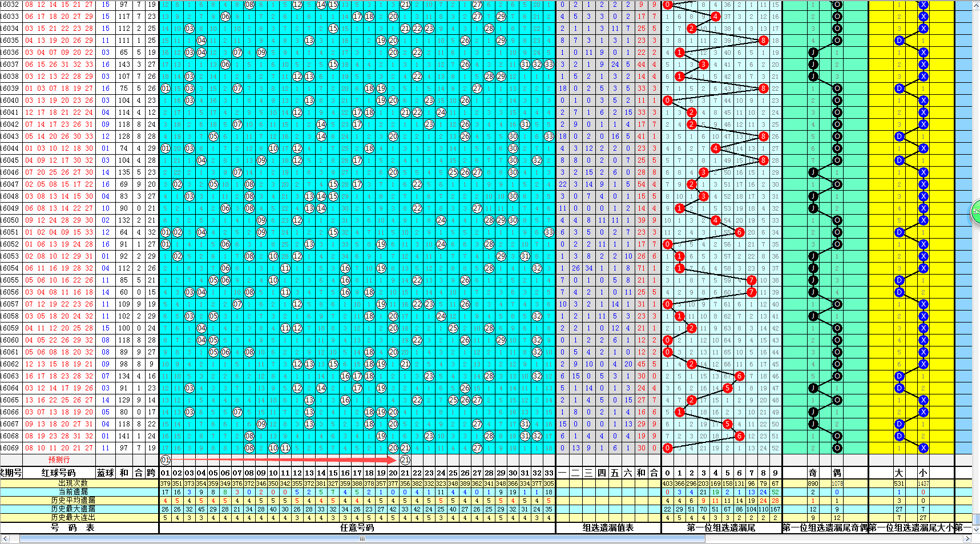Click the circled 01 in the prediction row
The height and width of the screenshot is (544, 980).
pos(166,460)
